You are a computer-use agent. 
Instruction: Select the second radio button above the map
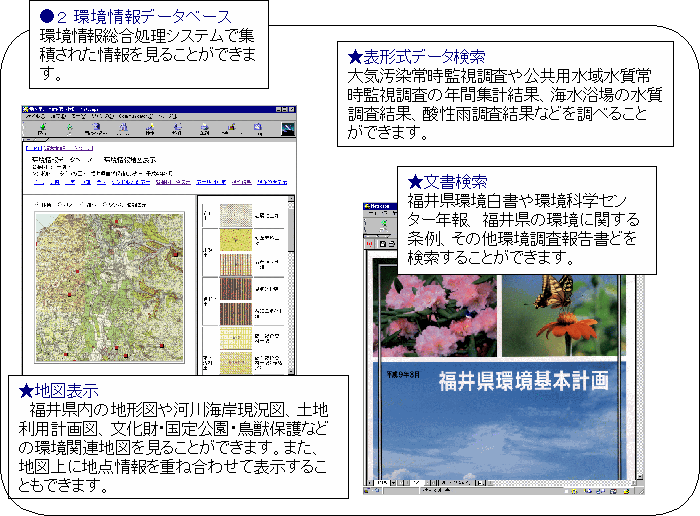click(x=60, y=205)
